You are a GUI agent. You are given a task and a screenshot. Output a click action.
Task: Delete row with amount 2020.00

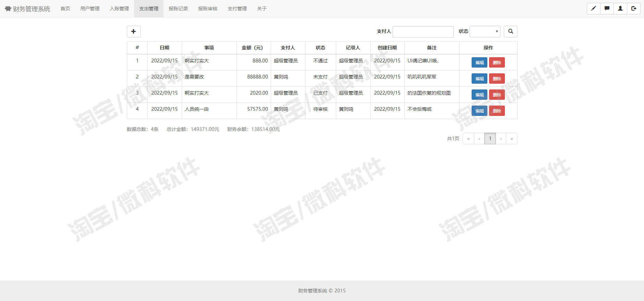[497, 95]
